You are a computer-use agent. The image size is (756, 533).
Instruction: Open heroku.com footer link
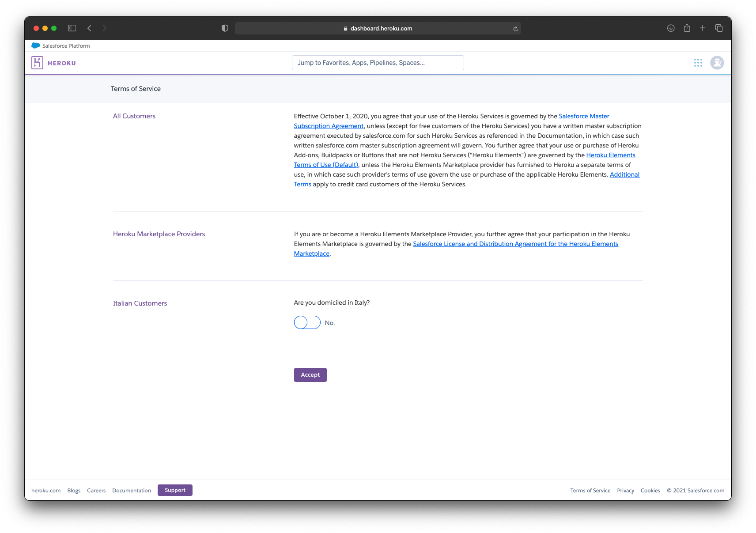46,491
